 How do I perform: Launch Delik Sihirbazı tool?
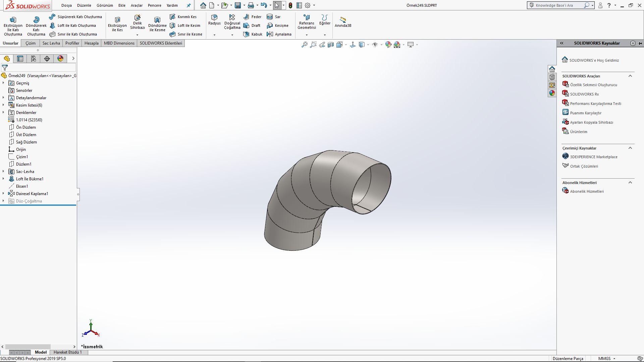[x=138, y=22]
